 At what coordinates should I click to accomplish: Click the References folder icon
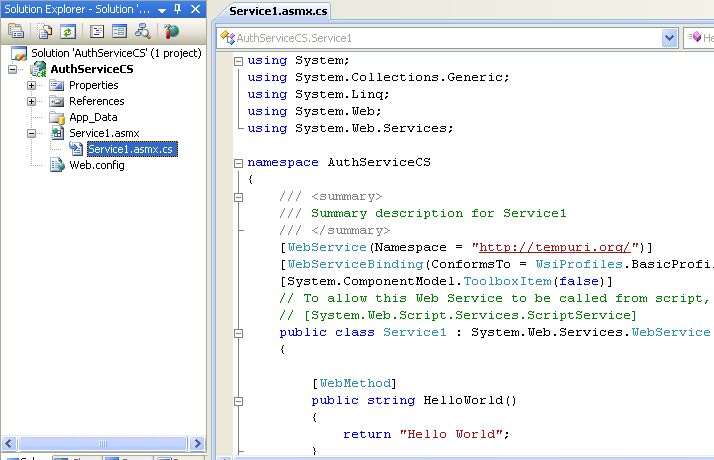click(x=57, y=101)
